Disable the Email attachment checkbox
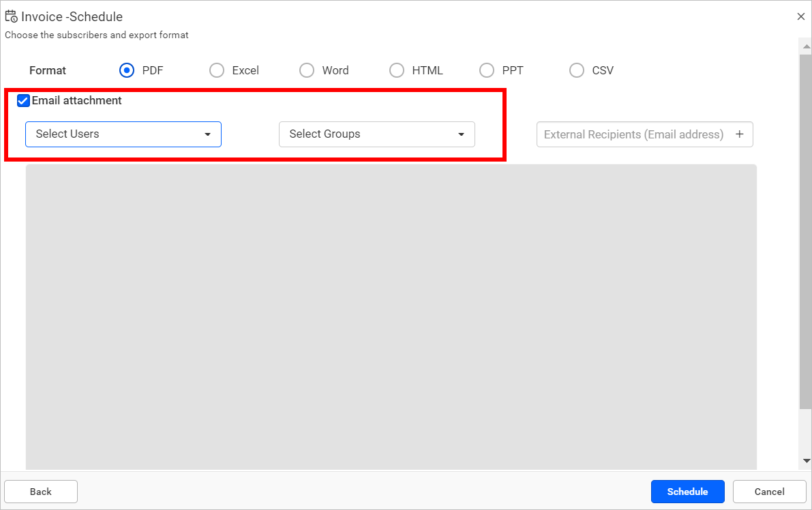Screen dimensions: 812x510 tap(23, 100)
